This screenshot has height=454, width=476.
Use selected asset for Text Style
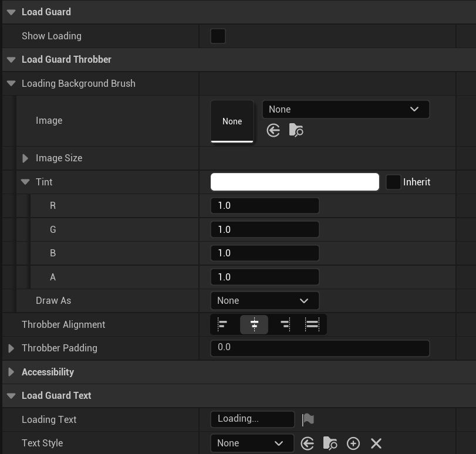click(307, 443)
